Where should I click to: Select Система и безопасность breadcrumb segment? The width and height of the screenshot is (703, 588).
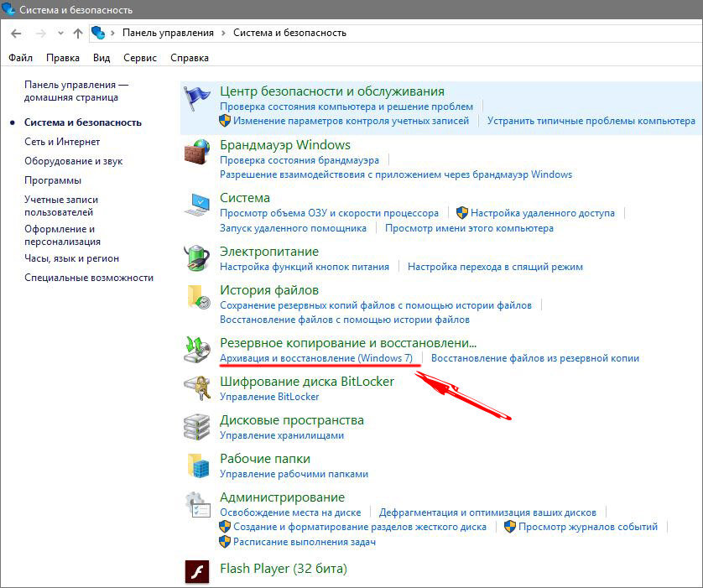(289, 33)
